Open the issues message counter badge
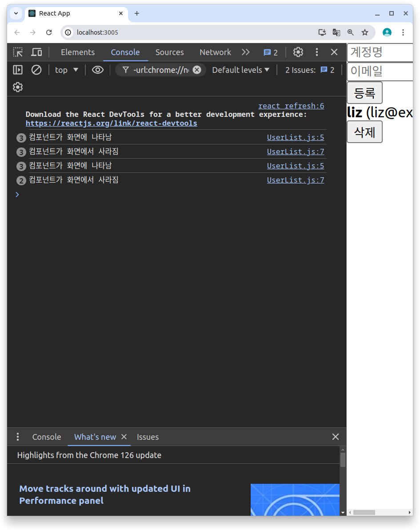This screenshot has width=420, height=530. (x=271, y=52)
